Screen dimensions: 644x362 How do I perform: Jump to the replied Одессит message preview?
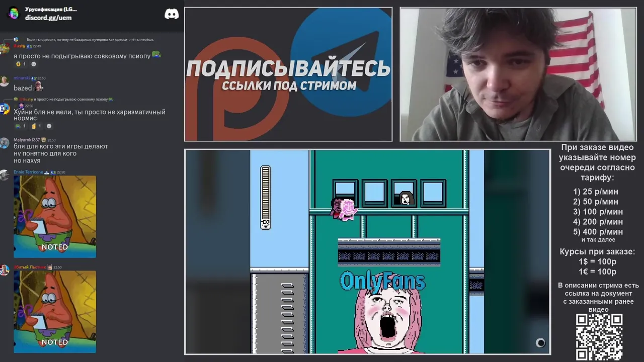click(x=90, y=39)
